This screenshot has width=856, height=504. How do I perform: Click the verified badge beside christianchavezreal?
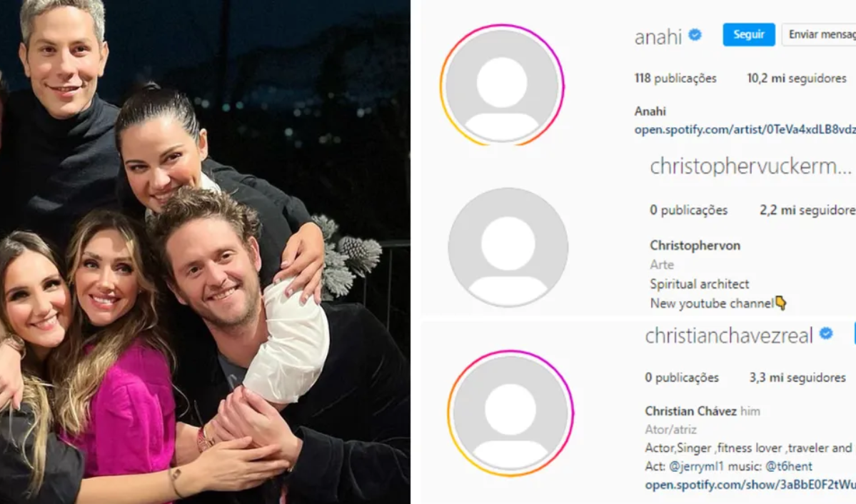click(826, 333)
